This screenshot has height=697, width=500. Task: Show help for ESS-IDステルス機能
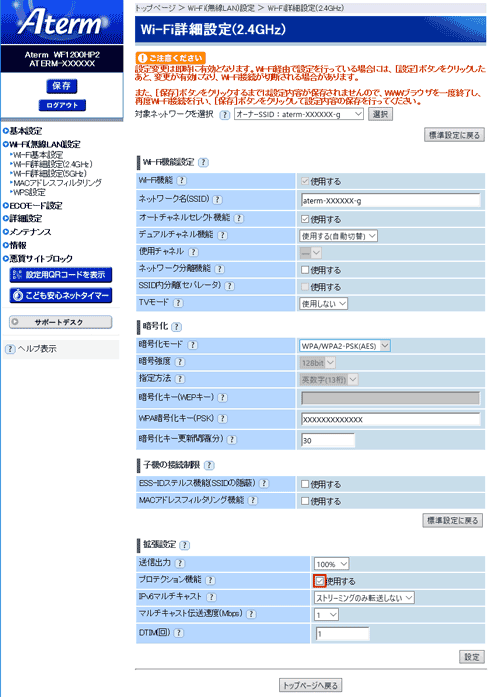tap(264, 483)
